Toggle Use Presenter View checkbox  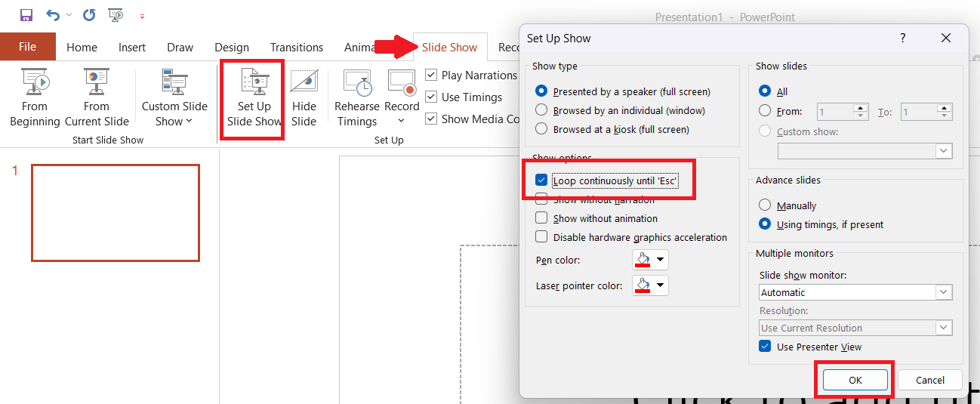tap(765, 347)
